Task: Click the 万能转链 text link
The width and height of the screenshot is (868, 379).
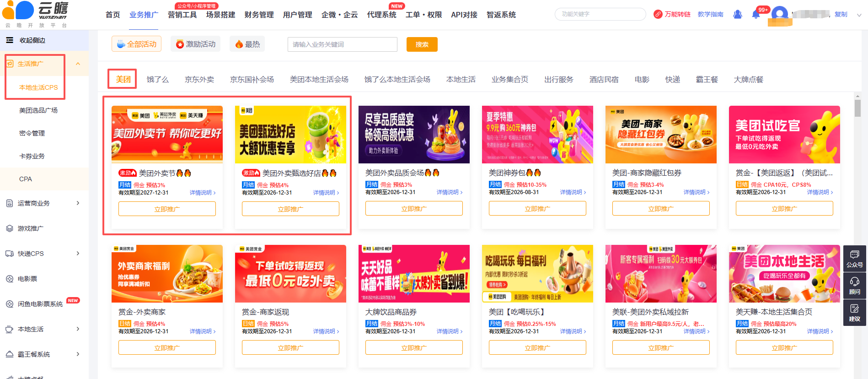Action: pyautogui.click(x=678, y=14)
